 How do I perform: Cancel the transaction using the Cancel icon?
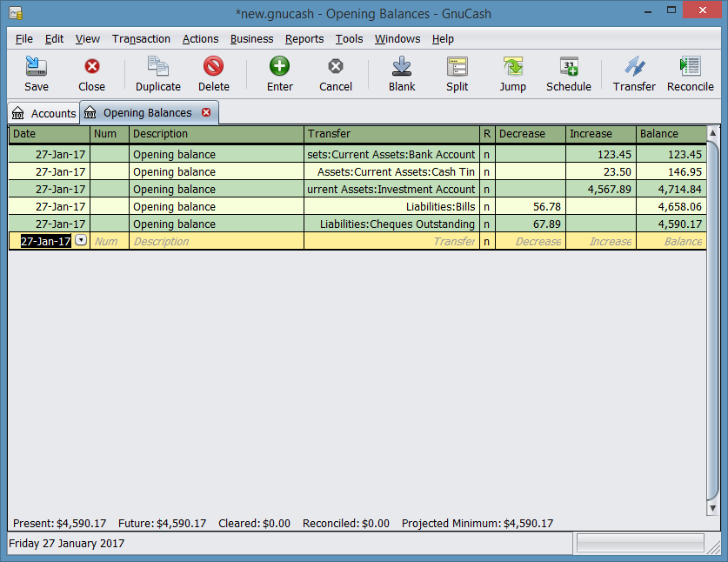[335, 66]
